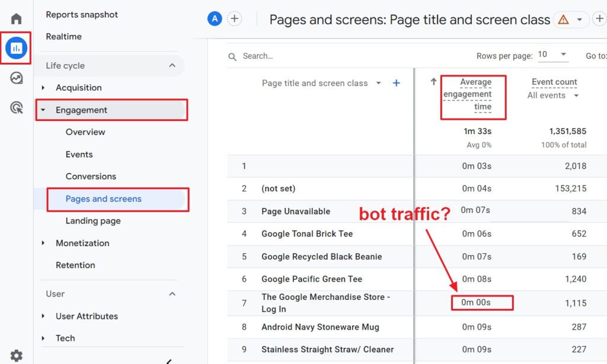Select the Reports bar chart icon
Viewport: 607px width, 364px height.
pos(17,48)
